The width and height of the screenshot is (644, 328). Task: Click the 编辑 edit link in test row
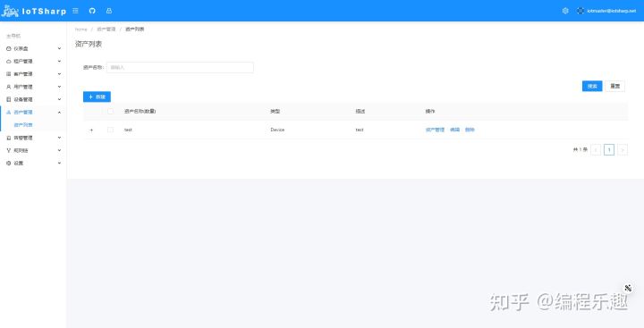(454, 130)
